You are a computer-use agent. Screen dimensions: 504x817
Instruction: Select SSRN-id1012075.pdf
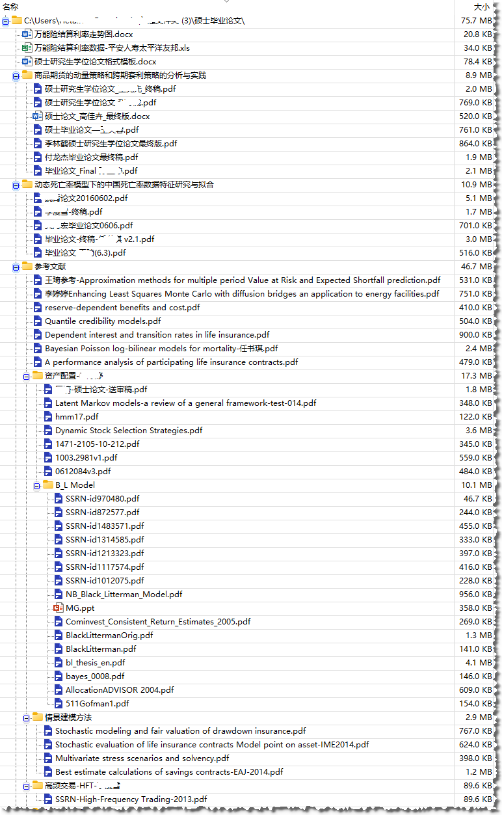click(105, 580)
